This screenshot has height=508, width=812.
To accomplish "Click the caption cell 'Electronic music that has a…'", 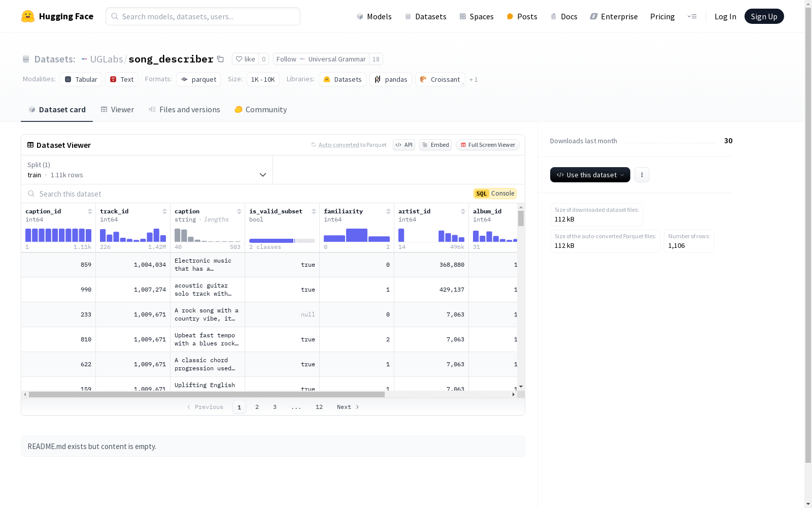I will coord(208,265).
